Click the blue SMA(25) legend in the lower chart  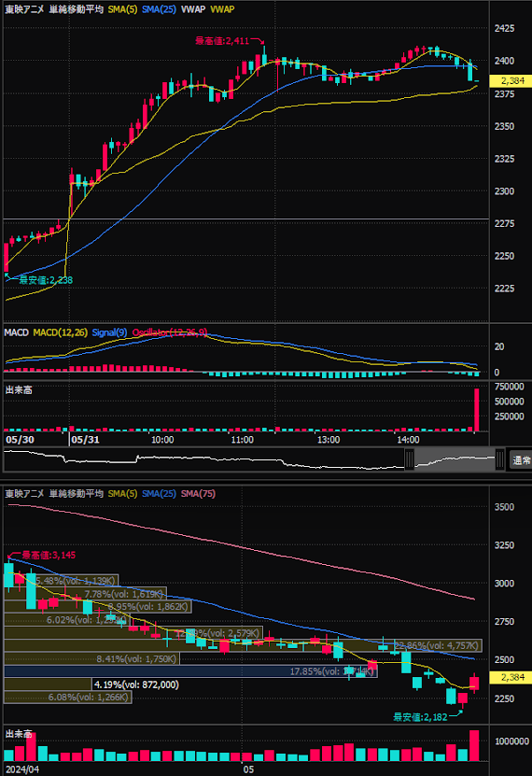(159, 493)
